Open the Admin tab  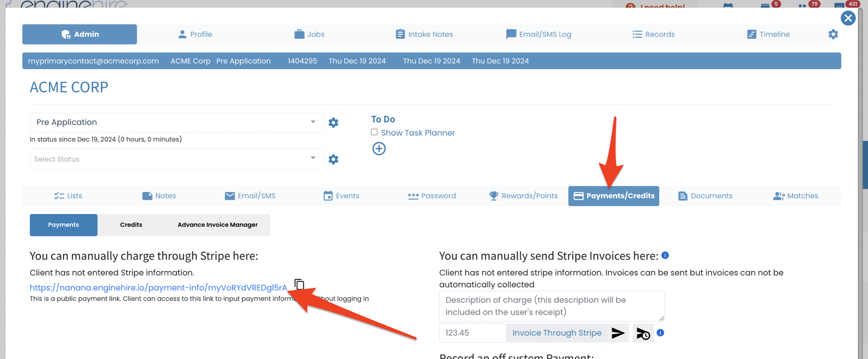(x=80, y=34)
